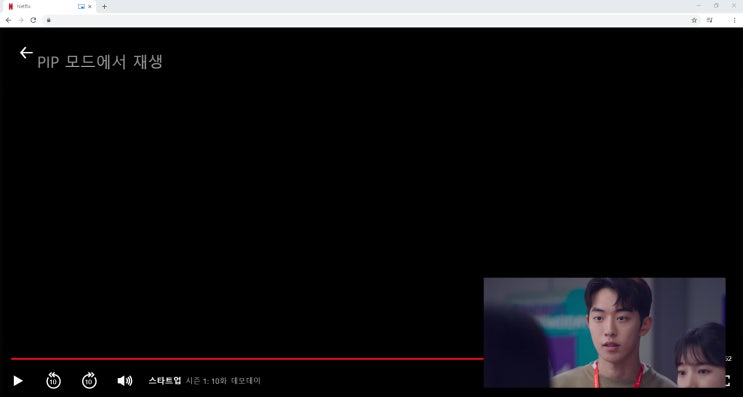Toggle fullscreen at the player corner
Screen dimensions: 743x397
tap(727, 380)
